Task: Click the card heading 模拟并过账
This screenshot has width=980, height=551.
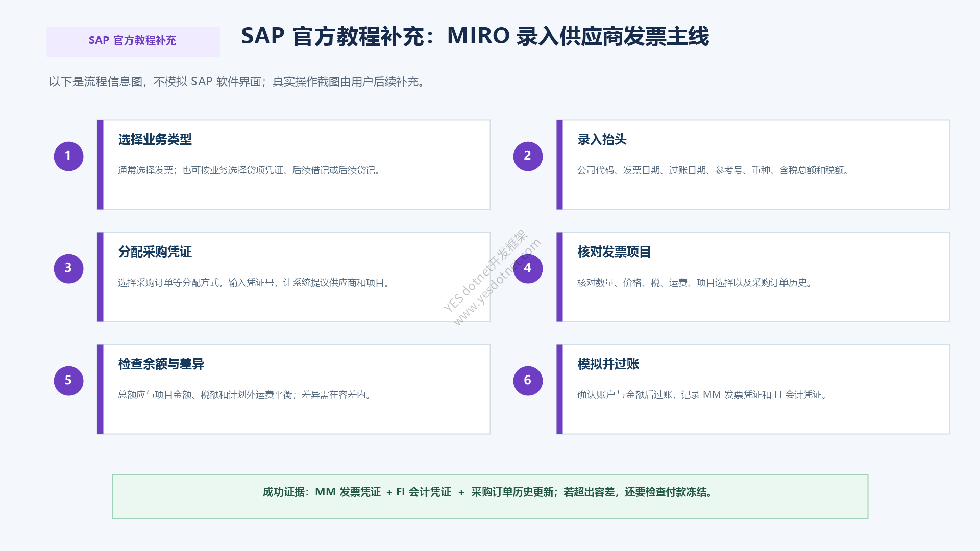Action: [x=608, y=364]
